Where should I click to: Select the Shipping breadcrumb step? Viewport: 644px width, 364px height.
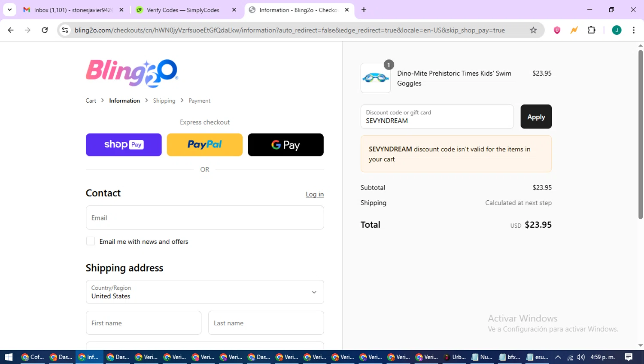pyautogui.click(x=164, y=101)
